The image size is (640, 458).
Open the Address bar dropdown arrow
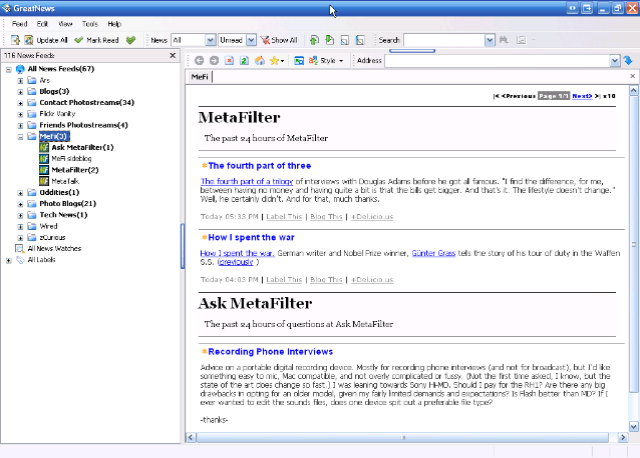(x=615, y=61)
